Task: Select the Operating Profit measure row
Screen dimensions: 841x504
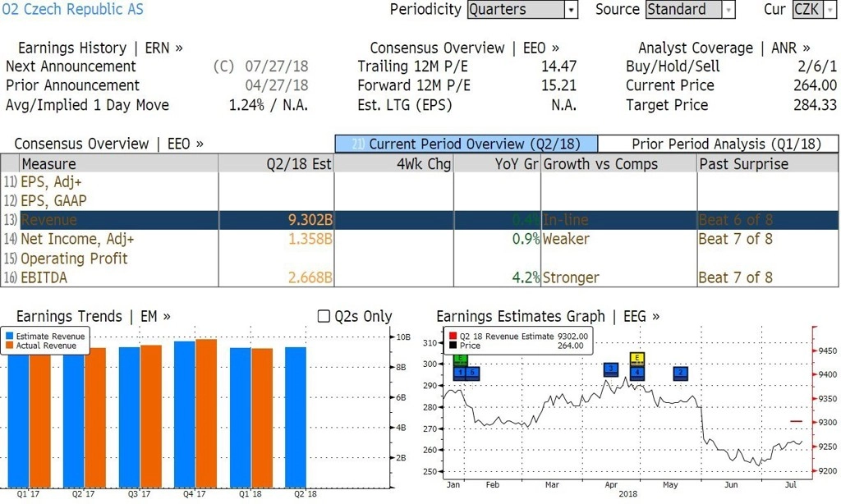Action: pyautogui.click(x=420, y=258)
